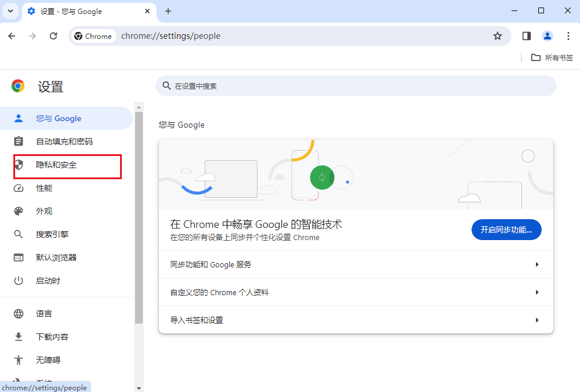Reload the current page
The width and height of the screenshot is (580, 392).
(x=53, y=36)
